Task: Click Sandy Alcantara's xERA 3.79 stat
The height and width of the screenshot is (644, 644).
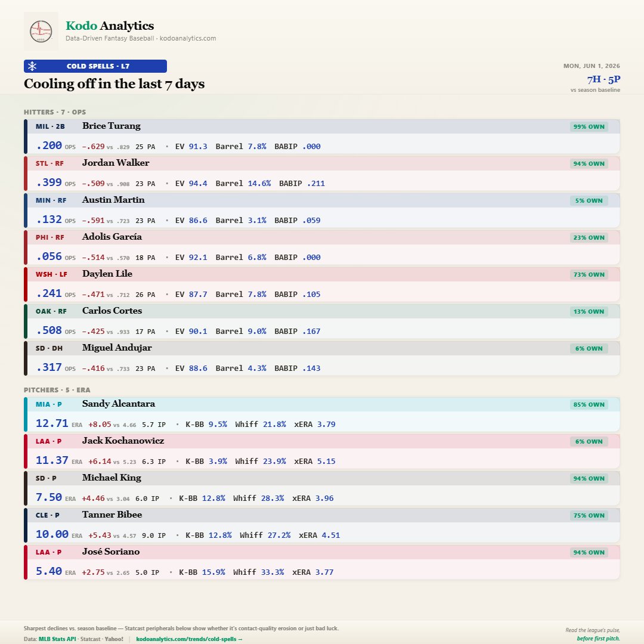Action: [x=315, y=424]
